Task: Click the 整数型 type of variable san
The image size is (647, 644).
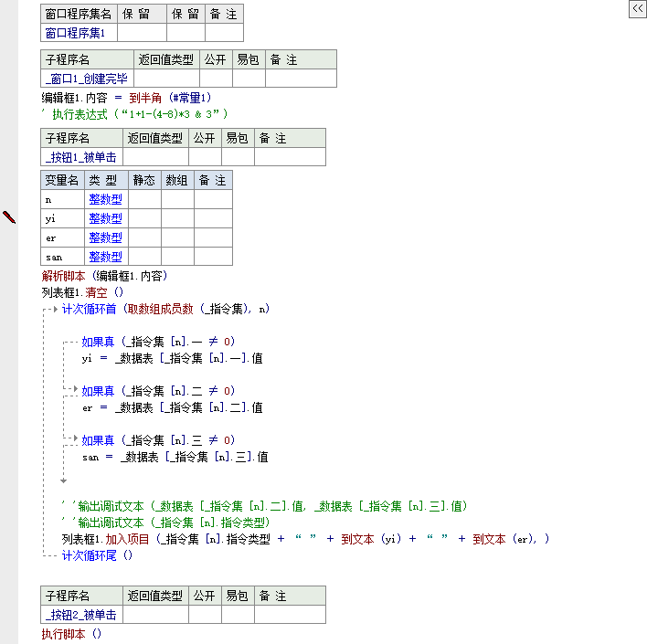Action: (106, 257)
